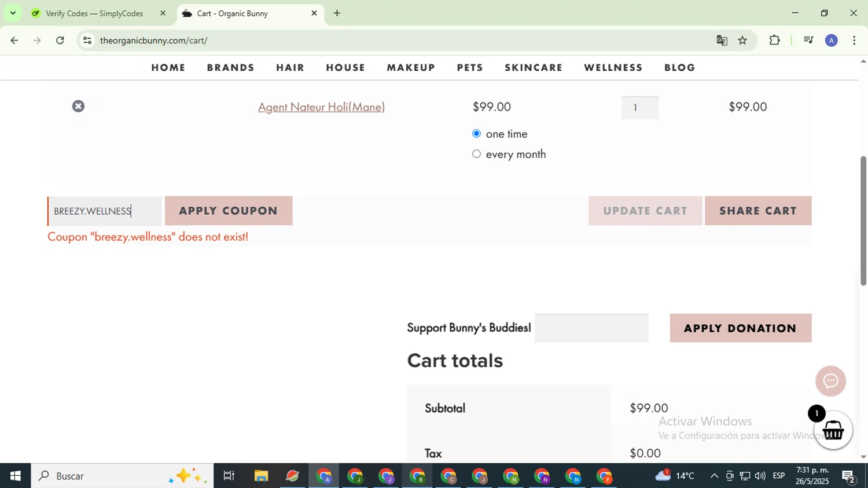Select the 'every month' subscription option
This screenshot has width=868, height=488.
(476, 154)
